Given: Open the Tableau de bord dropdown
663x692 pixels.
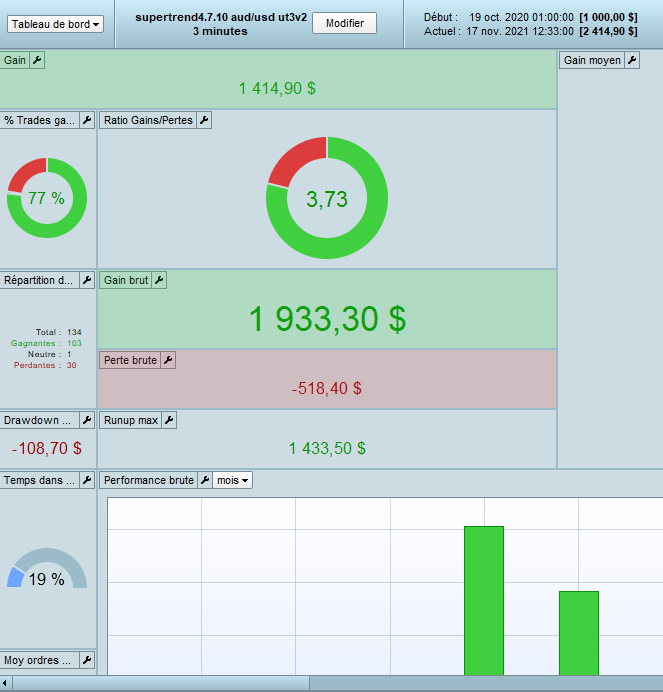Looking at the screenshot, I should [x=55, y=24].
